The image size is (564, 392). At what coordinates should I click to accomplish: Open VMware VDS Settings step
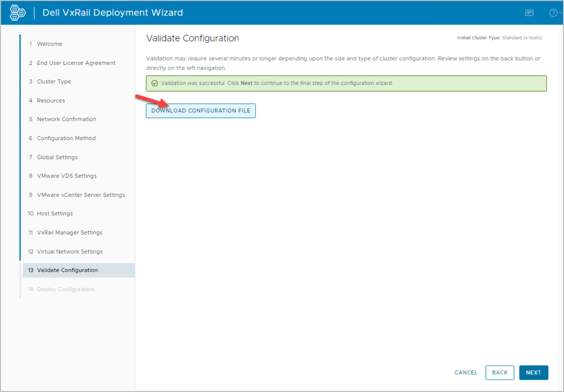coord(67,176)
